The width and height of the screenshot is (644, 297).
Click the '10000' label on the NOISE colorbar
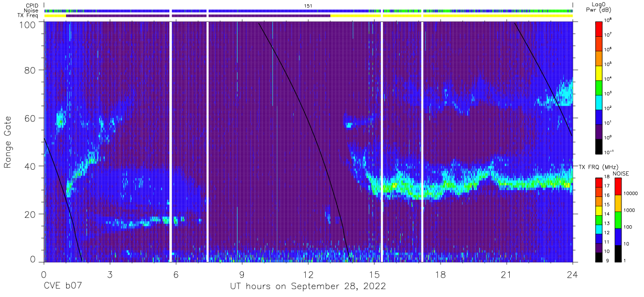630,193
